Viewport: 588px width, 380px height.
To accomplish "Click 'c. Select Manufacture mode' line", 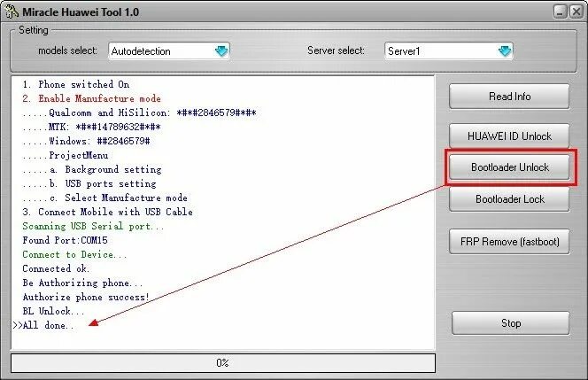I will pos(105,198).
